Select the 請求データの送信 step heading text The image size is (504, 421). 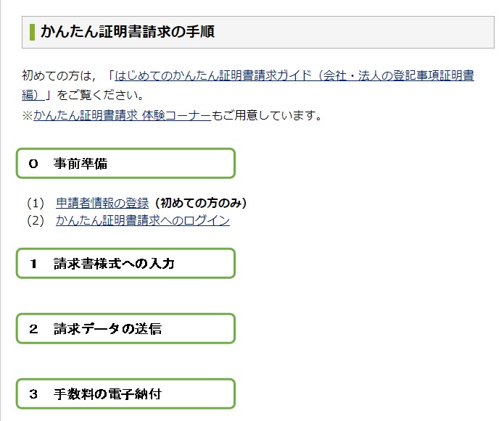coord(107,329)
